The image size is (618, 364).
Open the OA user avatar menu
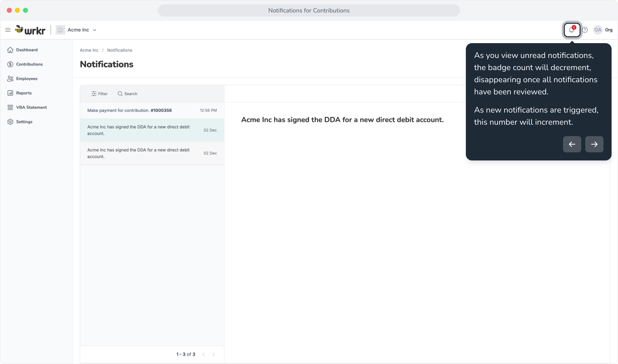[x=598, y=30]
